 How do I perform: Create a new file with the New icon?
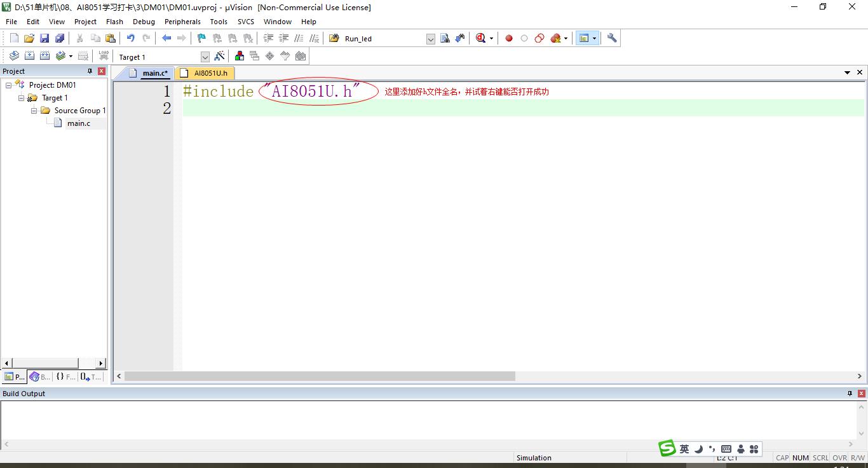pos(14,38)
